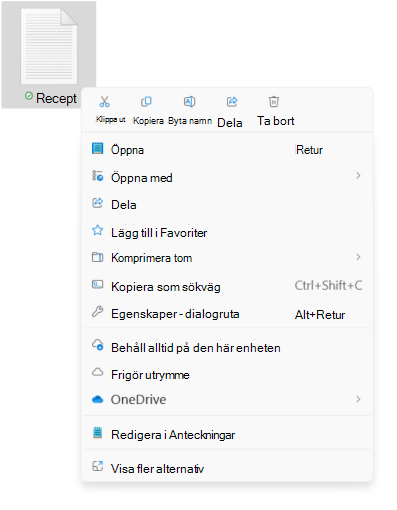The image size is (397, 510).
Task: Click the cloud outline icon beside Frigör utrymme
Action: click(97, 372)
